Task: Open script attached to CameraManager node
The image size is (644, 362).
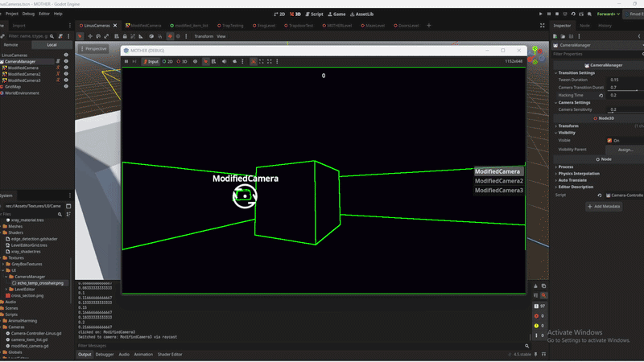Action: [56, 61]
